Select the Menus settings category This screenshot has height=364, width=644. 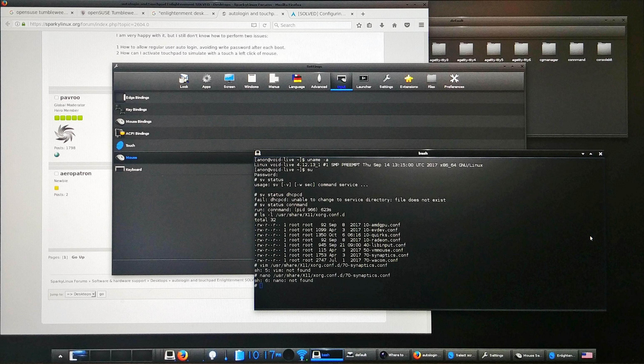point(274,81)
